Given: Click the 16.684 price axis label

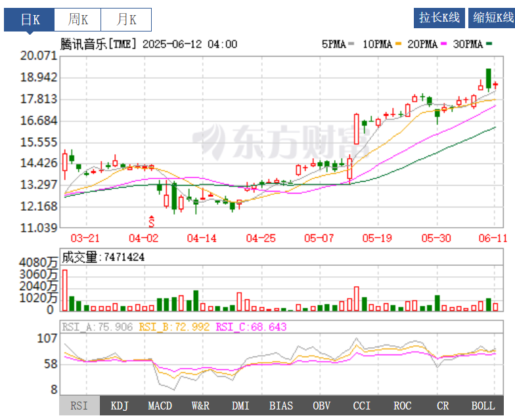Looking at the screenshot, I should pyautogui.click(x=39, y=121).
